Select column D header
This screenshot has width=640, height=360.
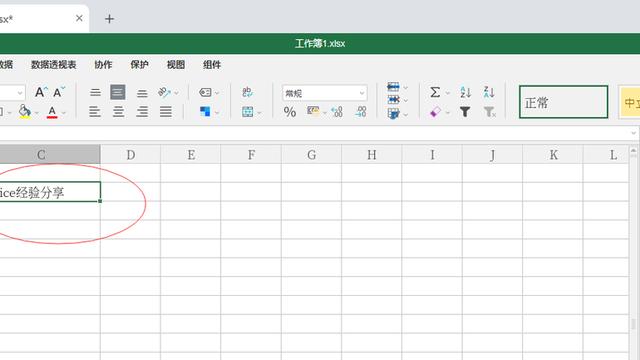coord(131,155)
